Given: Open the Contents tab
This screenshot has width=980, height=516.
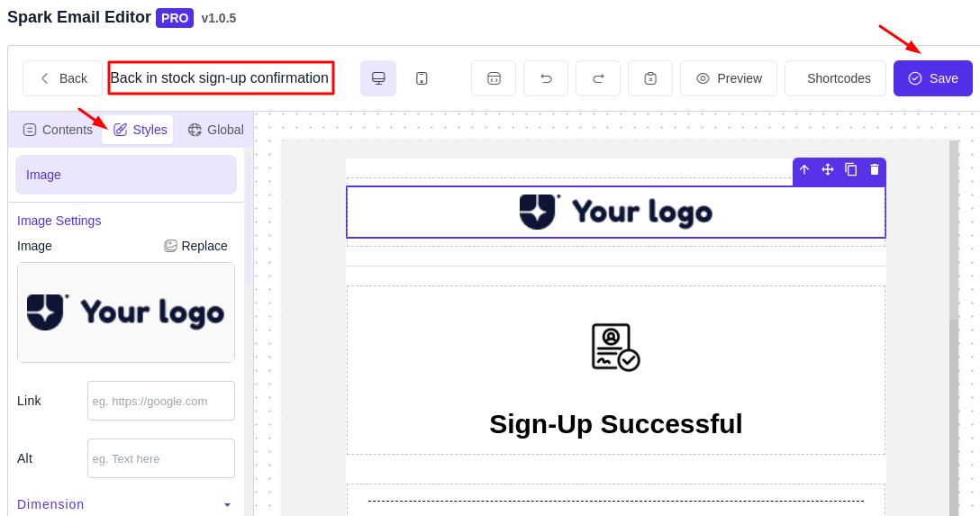Looking at the screenshot, I should click(x=58, y=130).
